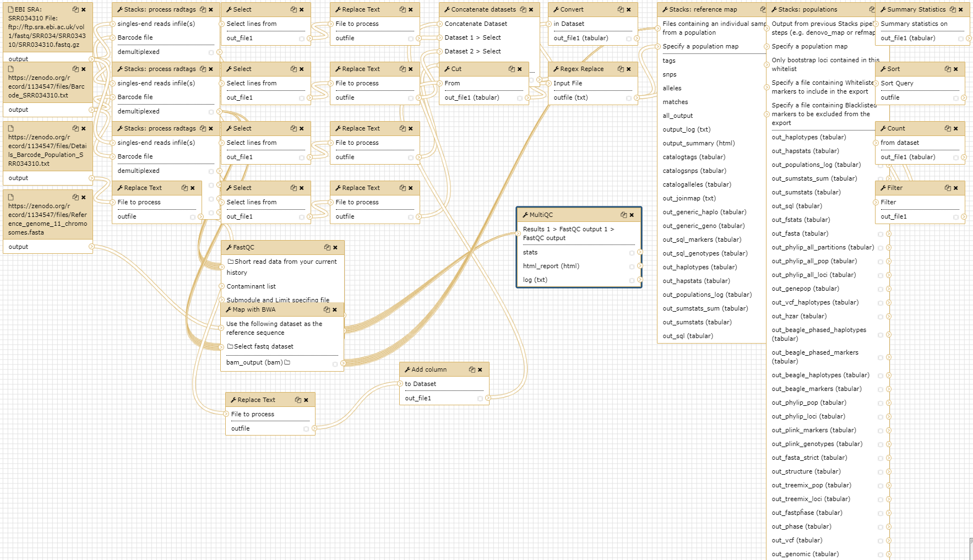Duplicate the EBI SRA input dataset node
Image resolution: width=973 pixels, height=560 pixels.
[75, 9]
